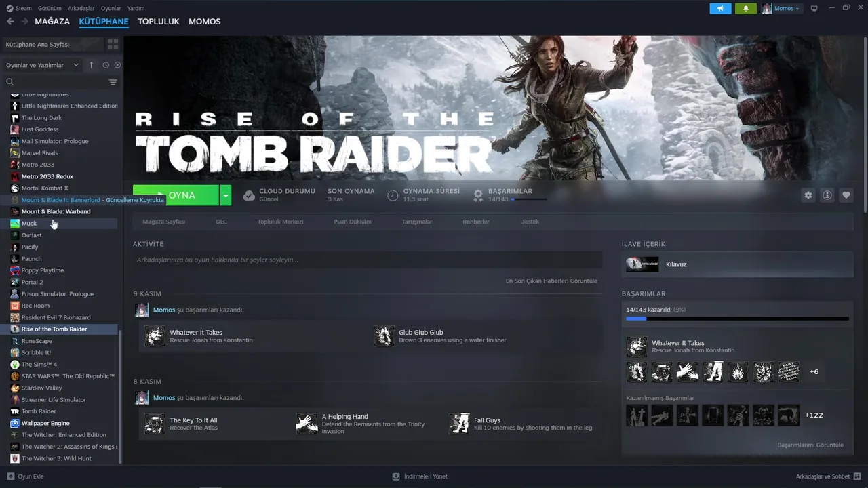Open the green notifications bell

click(745, 8)
